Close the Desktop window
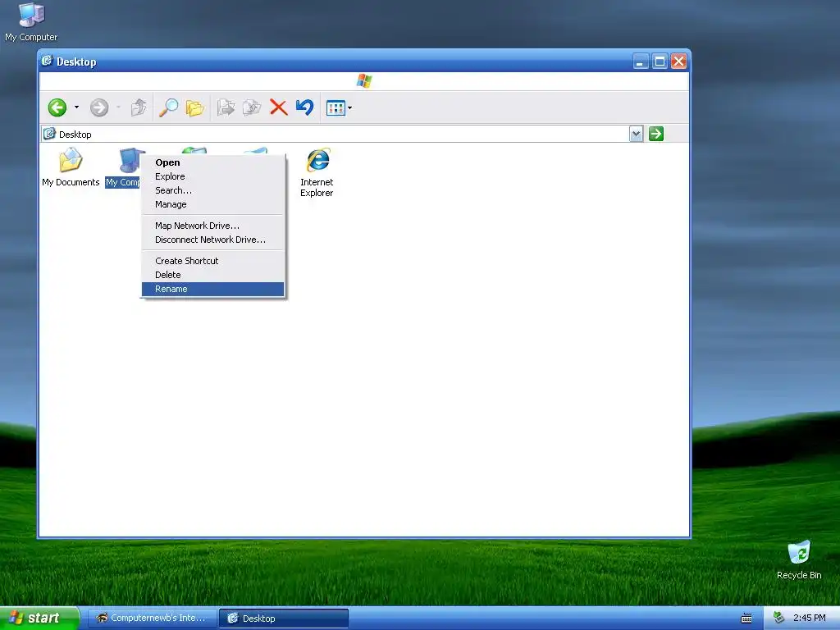Screen dimensions: 840x630 click(678, 61)
